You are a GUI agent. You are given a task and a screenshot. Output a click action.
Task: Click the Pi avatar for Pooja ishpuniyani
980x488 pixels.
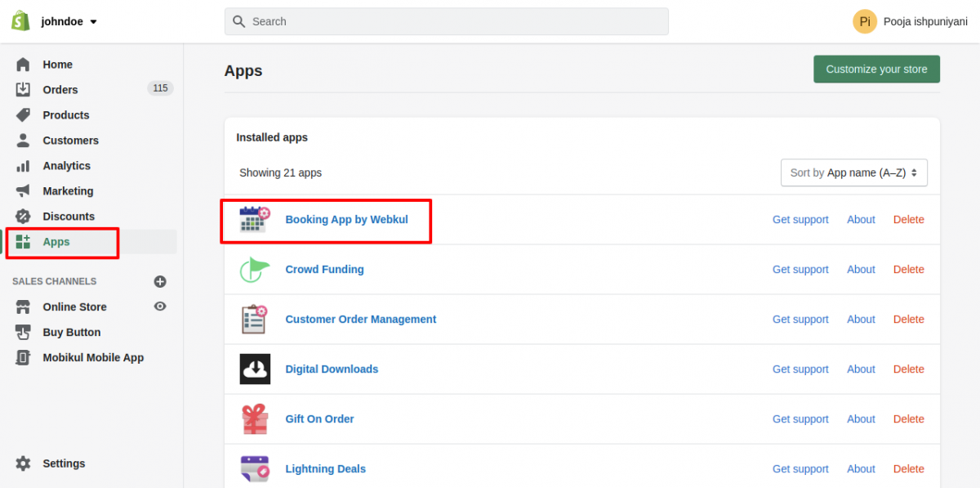click(864, 21)
